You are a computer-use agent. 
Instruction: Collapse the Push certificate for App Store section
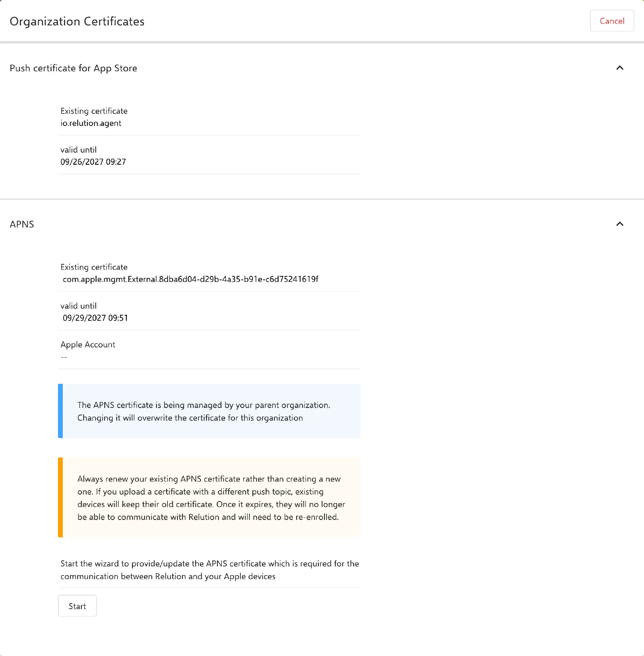620,68
